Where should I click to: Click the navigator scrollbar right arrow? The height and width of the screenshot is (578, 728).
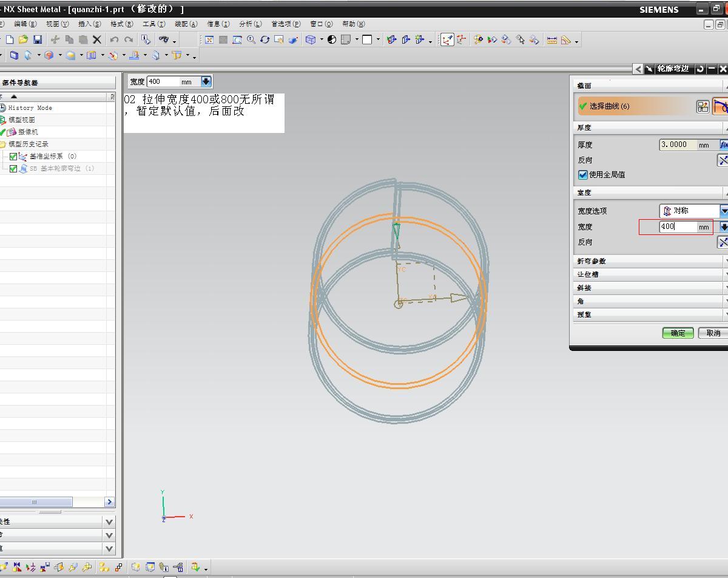coord(110,501)
